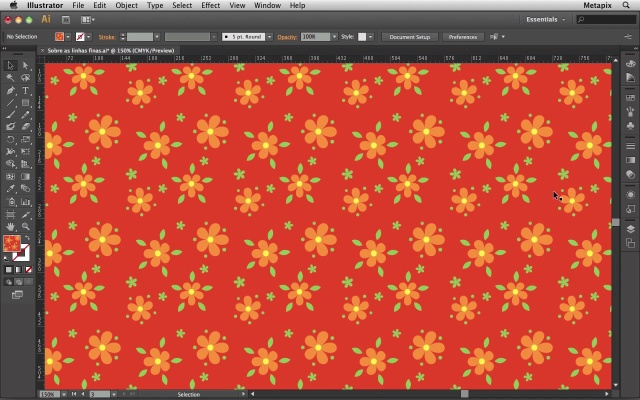Select the Slice tool
640x400 pixels.
[x=25, y=214]
